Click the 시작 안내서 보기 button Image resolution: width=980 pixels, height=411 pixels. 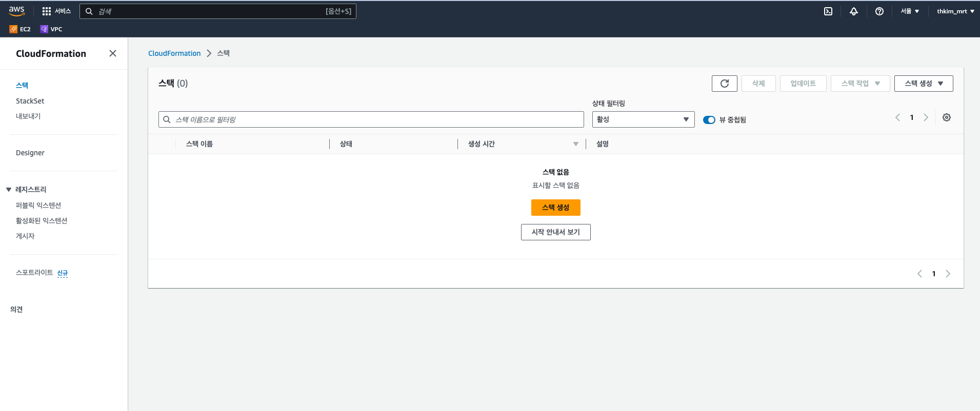556,232
